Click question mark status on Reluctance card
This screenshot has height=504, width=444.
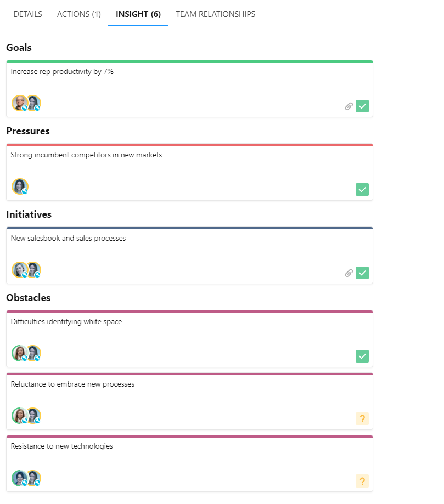[362, 419]
